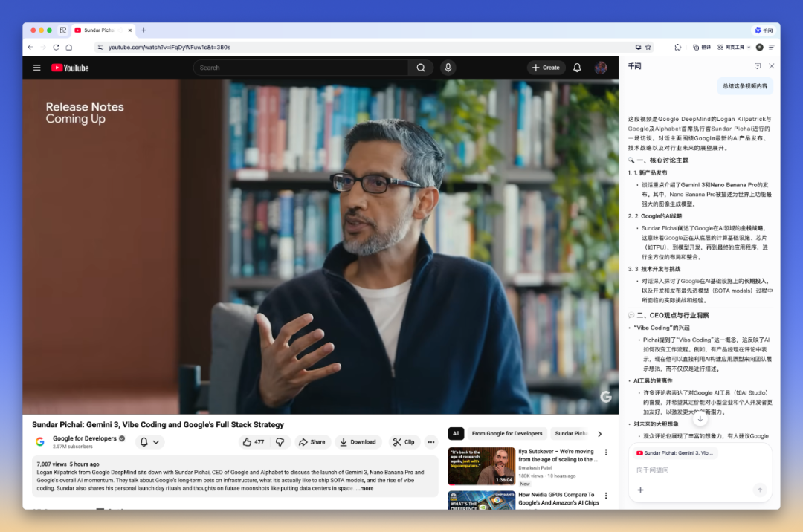Open more actions menu for Ilya Sutskever video
Image resolution: width=803 pixels, height=532 pixels.
click(x=606, y=452)
